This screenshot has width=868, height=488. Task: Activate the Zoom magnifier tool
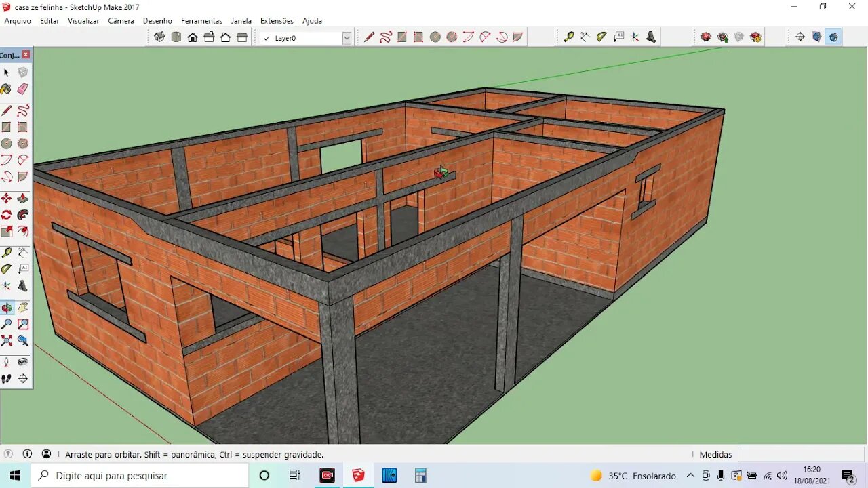pyautogui.click(x=7, y=324)
